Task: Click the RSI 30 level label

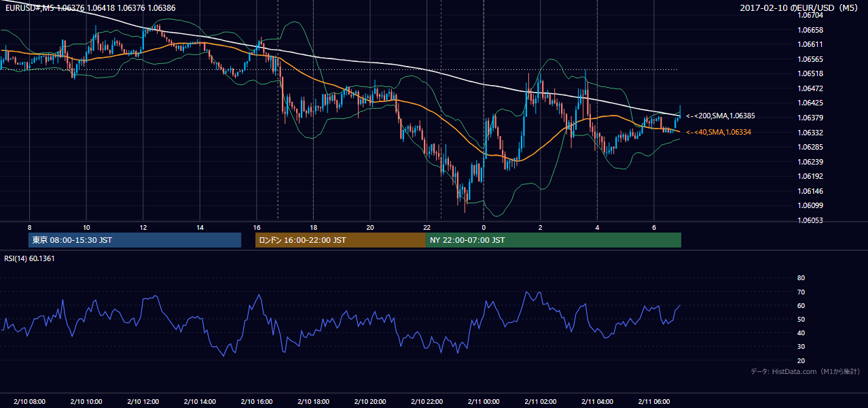Action: tap(801, 347)
